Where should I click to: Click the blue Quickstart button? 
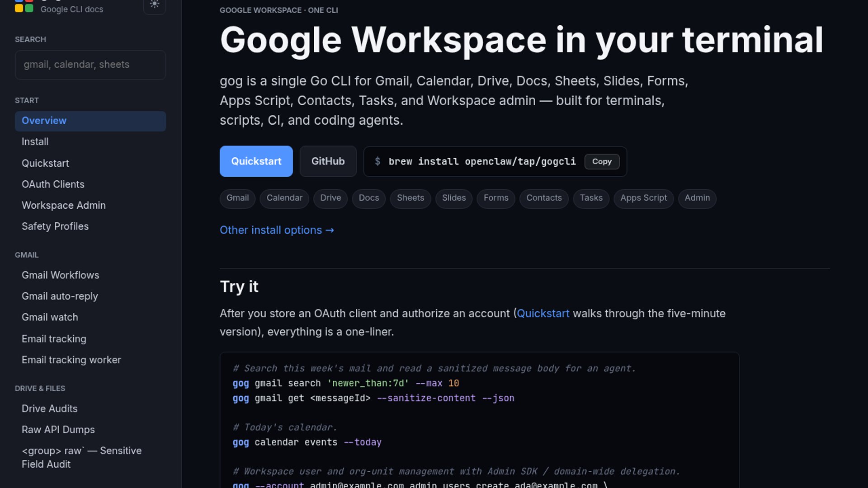(256, 161)
